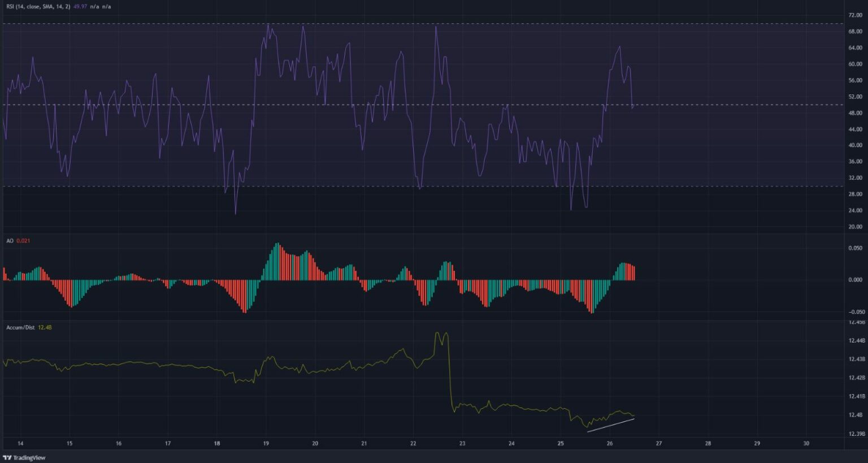868x463 pixels.
Task: Click date label 23 on time axis
Action: (462, 444)
